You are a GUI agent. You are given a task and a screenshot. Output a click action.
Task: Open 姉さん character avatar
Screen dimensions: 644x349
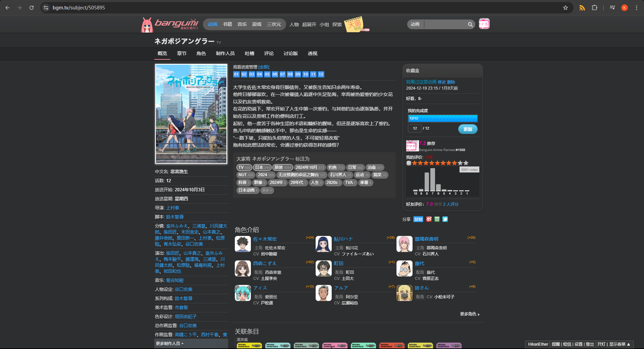click(405, 293)
